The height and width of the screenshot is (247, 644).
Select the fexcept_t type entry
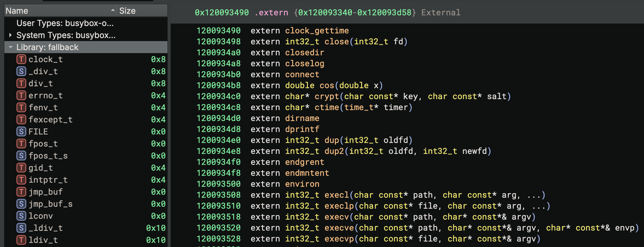pyautogui.click(x=51, y=120)
